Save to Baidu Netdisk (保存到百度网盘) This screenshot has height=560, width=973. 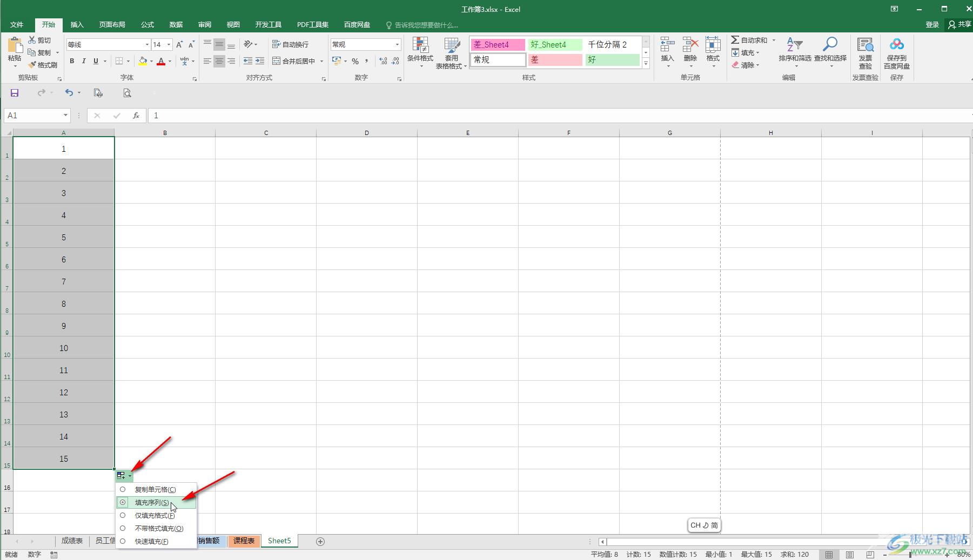click(x=897, y=53)
